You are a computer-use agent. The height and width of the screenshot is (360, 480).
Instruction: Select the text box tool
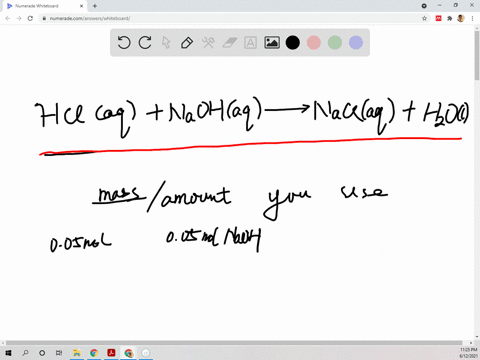250,43
